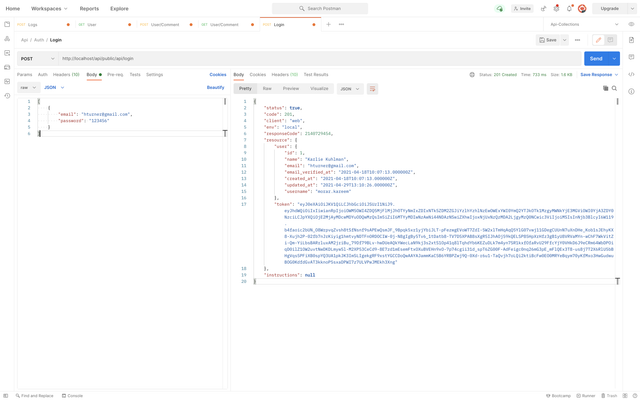
Task: Expand the Upgrade dropdown arrow
Action: click(x=632, y=9)
